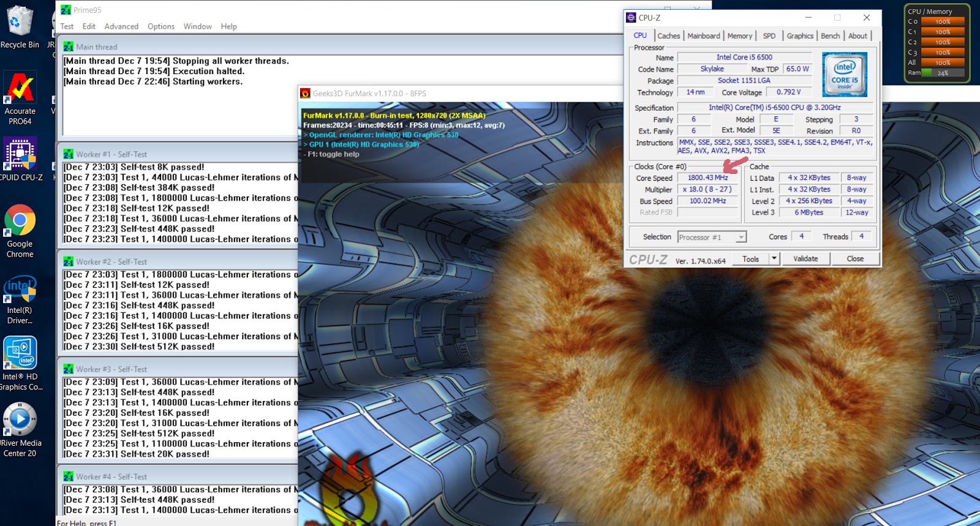Image resolution: width=980 pixels, height=526 pixels.
Task: Click the core speed value '1800.43 MHz'
Action: [707, 178]
